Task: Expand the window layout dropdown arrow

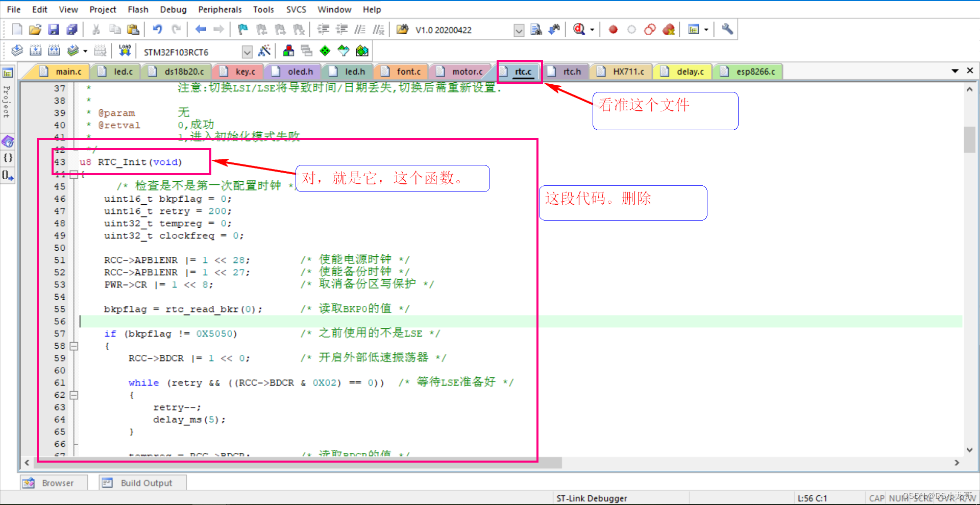Action: coord(706,30)
